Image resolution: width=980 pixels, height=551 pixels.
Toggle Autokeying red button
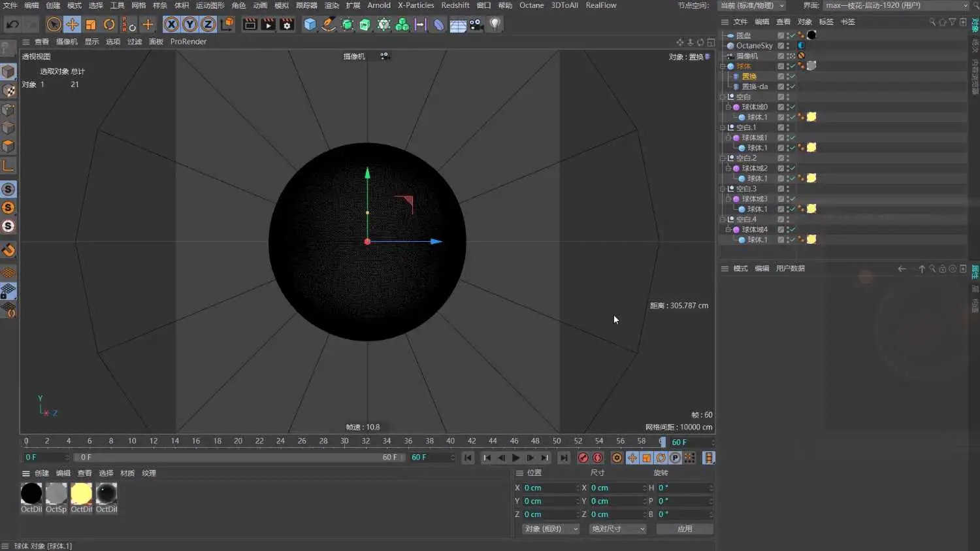(597, 458)
